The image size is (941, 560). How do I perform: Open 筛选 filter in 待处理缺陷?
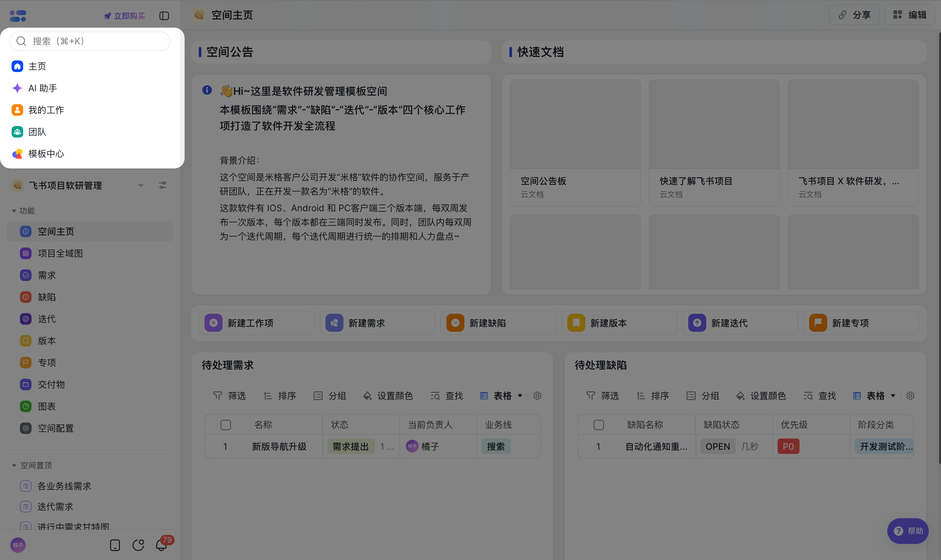point(602,396)
